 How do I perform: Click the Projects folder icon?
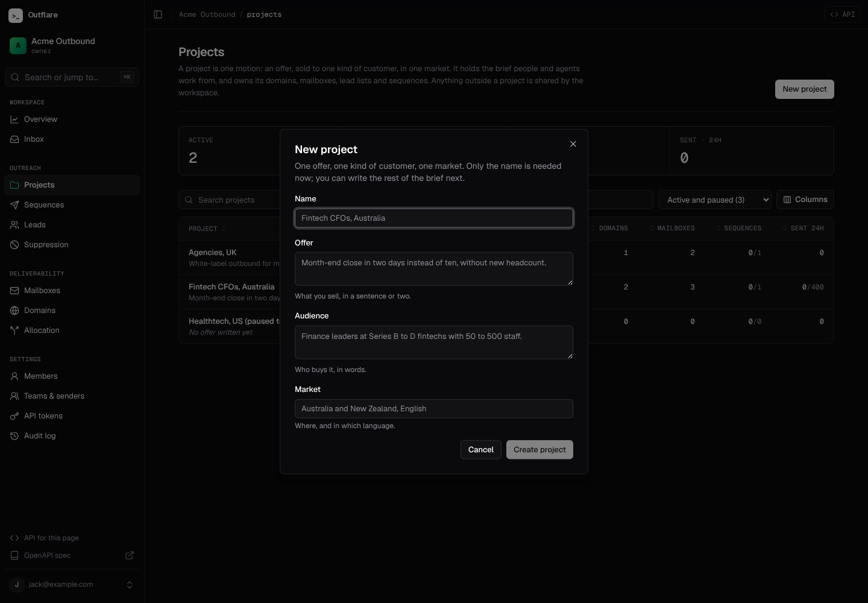[x=14, y=185]
